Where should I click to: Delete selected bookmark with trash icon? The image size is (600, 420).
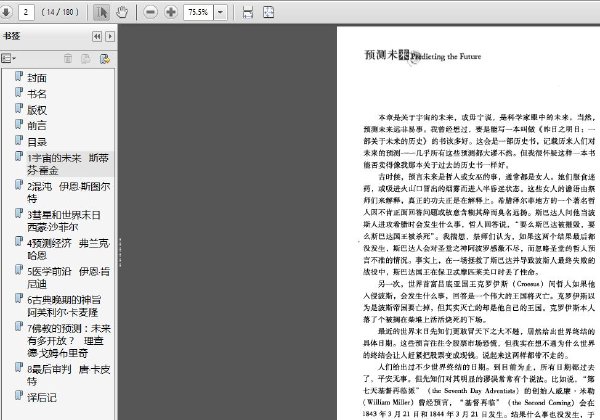tap(68, 59)
